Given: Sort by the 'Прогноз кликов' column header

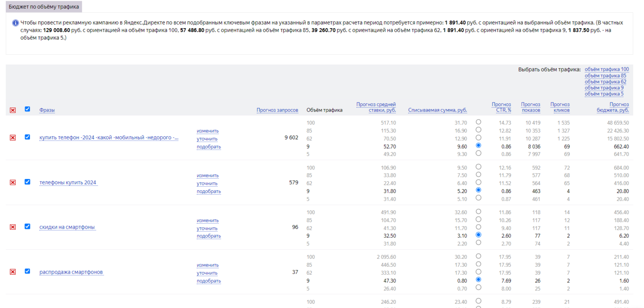Looking at the screenshot, I should tap(560, 107).
